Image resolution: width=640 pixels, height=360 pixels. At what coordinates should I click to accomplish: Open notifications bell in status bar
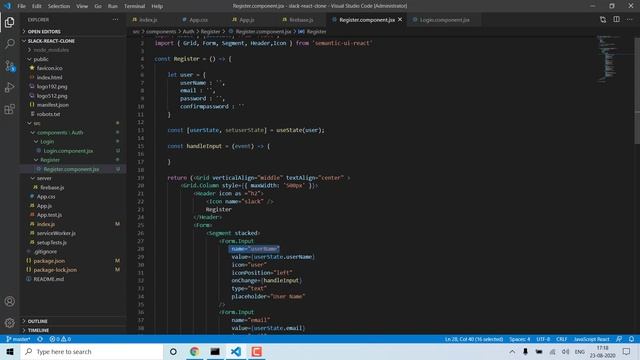tap(631, 339)
